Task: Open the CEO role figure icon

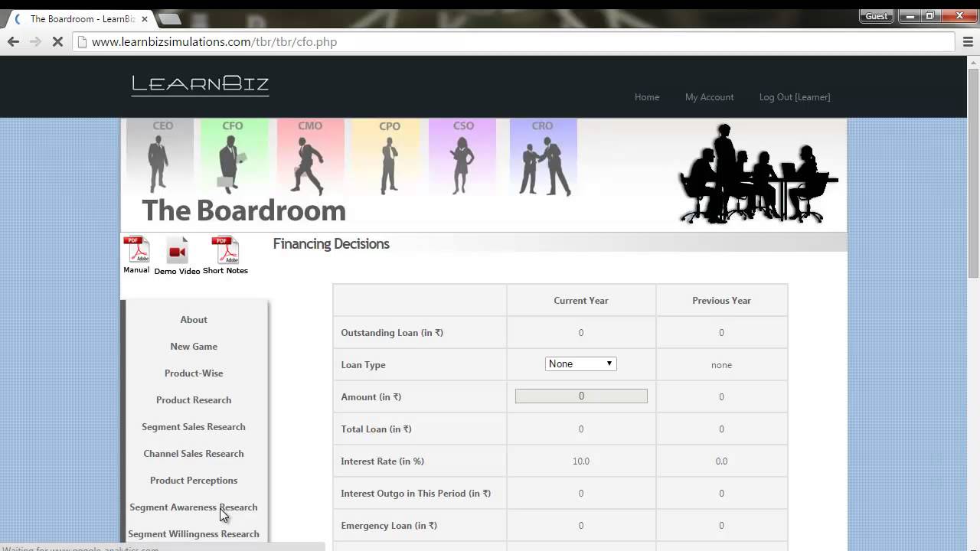Action: (160, 157)
